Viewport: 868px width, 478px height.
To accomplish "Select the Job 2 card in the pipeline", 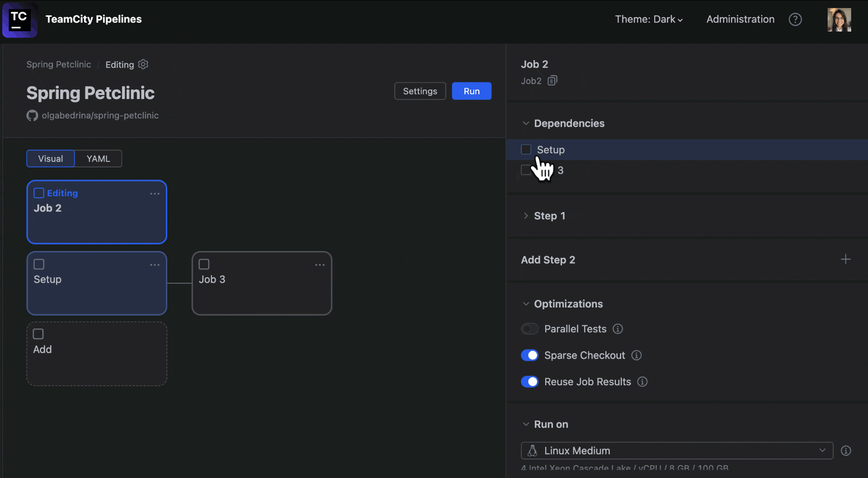I will pyautogui.click(x=97, y=212).
